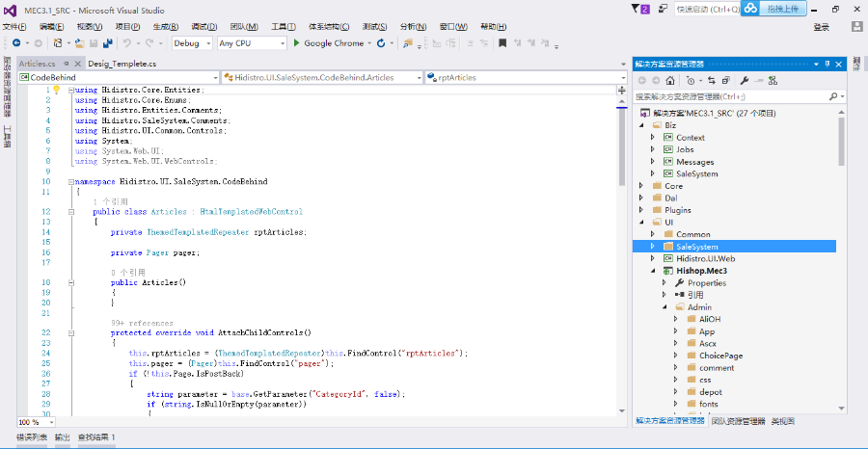Switch to the 类视图 tab
Viewport: 868px width, 449px height.
(x=783, y=421)
